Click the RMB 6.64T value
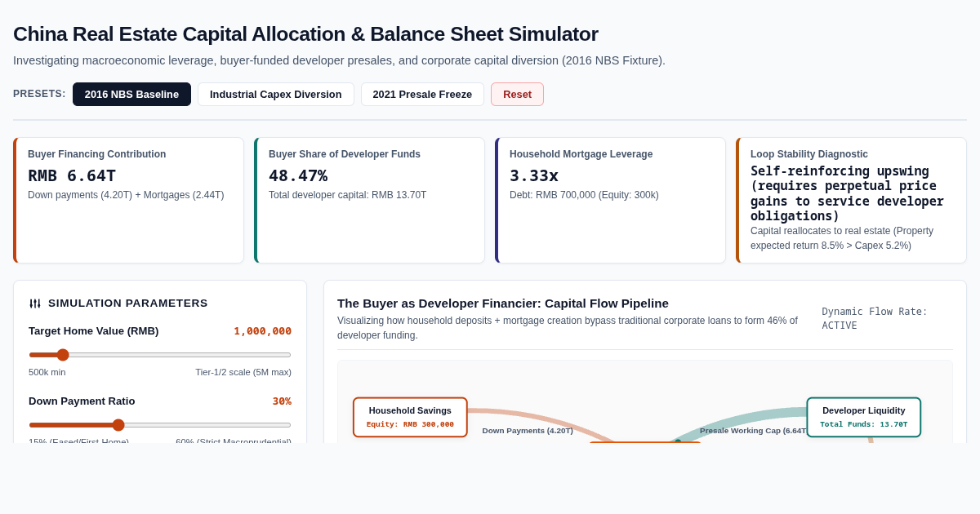980x514 pixels. [72, 175]
